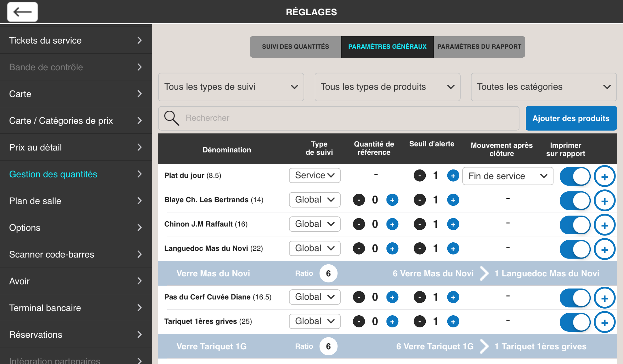Open 'Bande de contrôle' settings
This screenshot has width=623, height=364.
(76, 67)
